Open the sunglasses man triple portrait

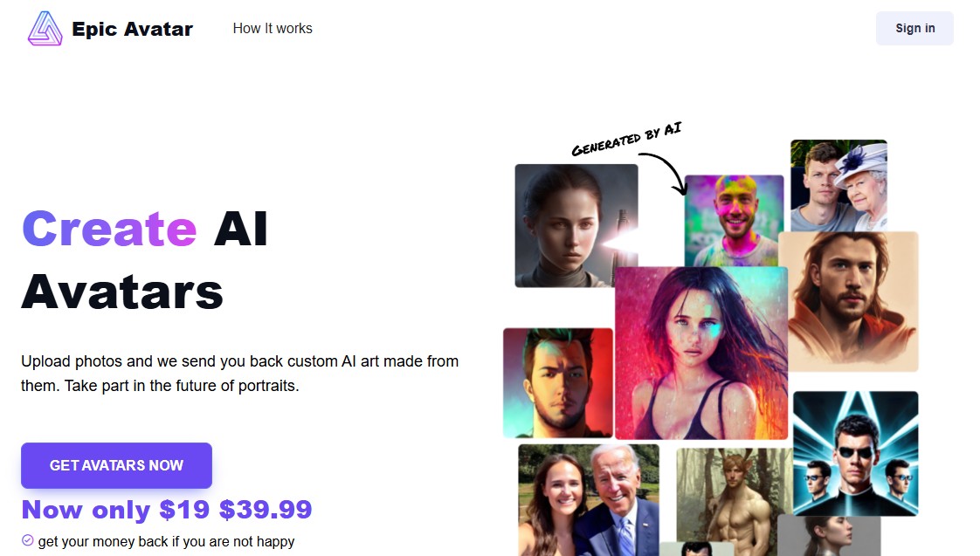coord(856,454)
